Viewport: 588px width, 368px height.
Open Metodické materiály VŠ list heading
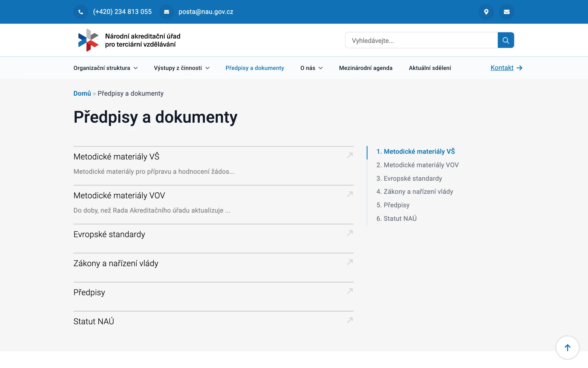[116, 157]
